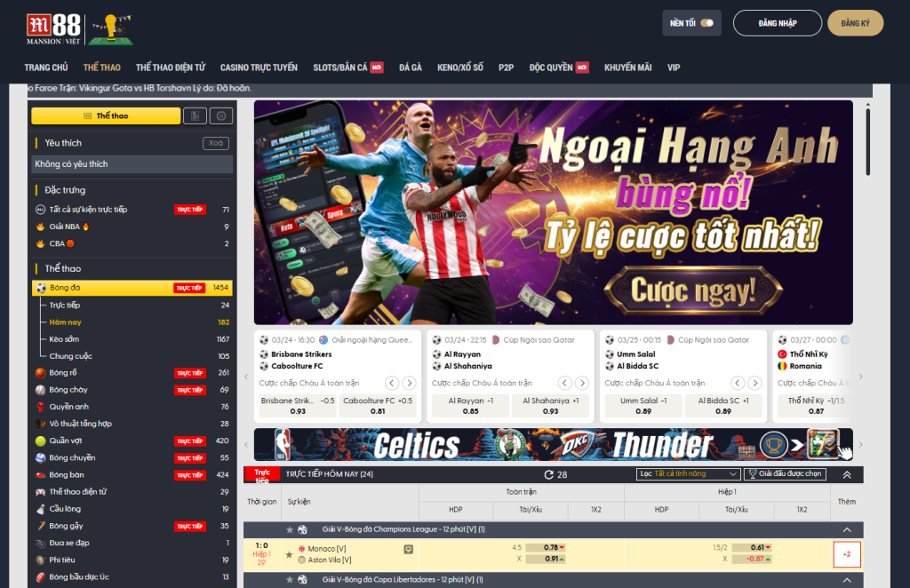Open the Keno/Xổ số menu
Image resolution: width=910 pixels, height=588 pixels.
[x=460, y=68]
